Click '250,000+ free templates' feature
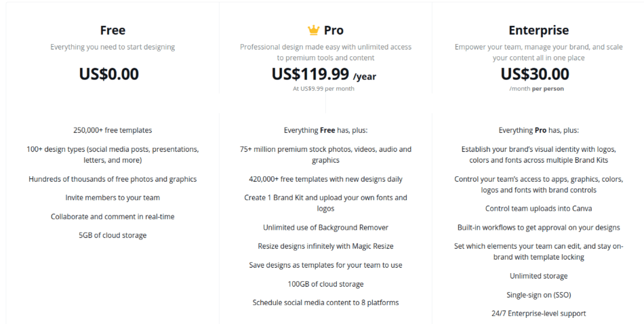644x324 pixels. tap(113, 130)
